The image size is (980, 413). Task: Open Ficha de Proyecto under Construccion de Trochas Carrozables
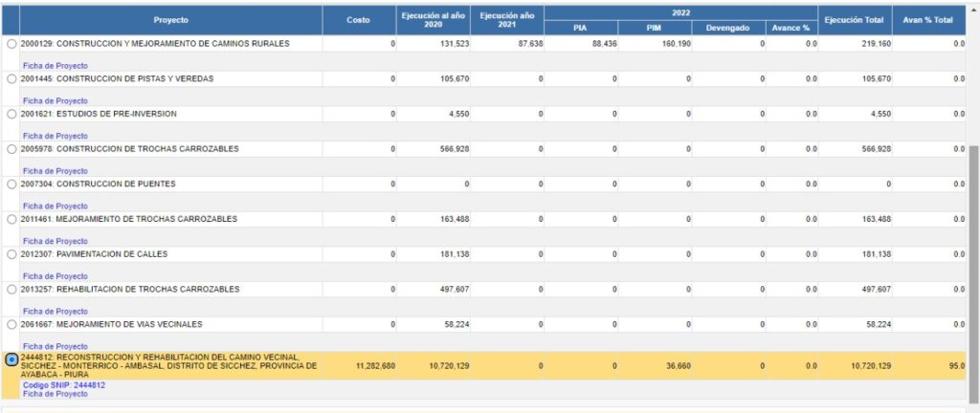[x=55, y=171]
